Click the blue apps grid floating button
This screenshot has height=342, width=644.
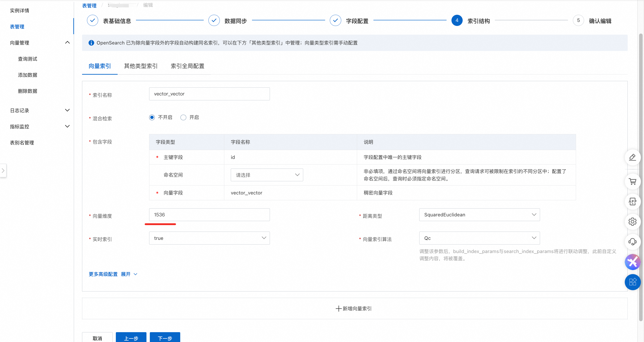point(632,282)
